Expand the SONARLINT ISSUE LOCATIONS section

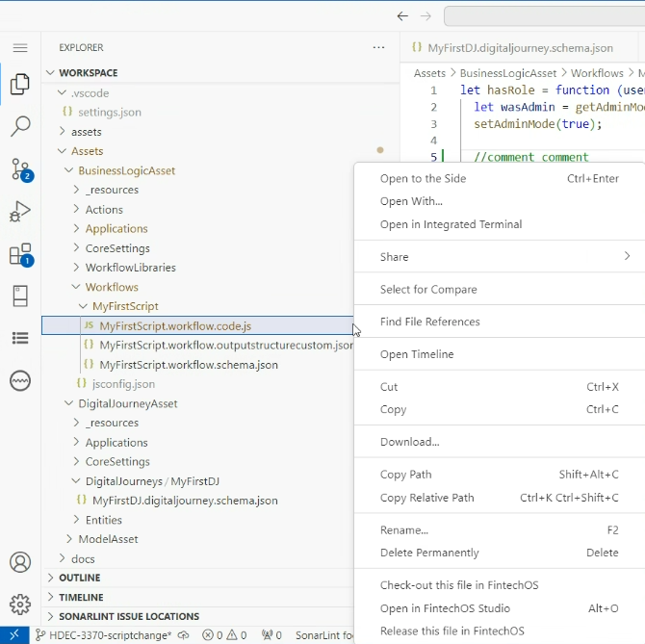click(x=128, y=616)
